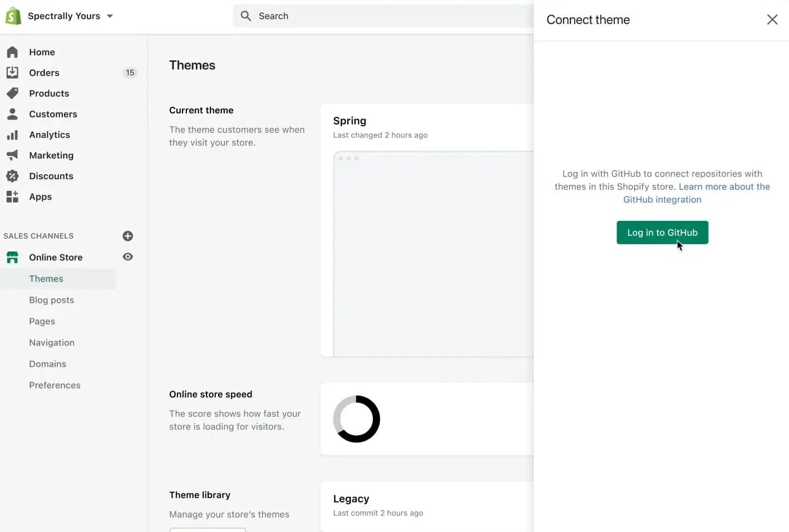Viewport: 789px width, 532px height.
Task: Click the Products tag icon
Action: pyautogui.click(x=12, y=93)
